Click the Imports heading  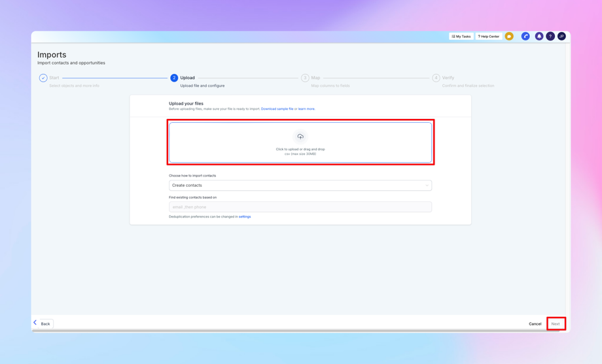click(52, 54)
